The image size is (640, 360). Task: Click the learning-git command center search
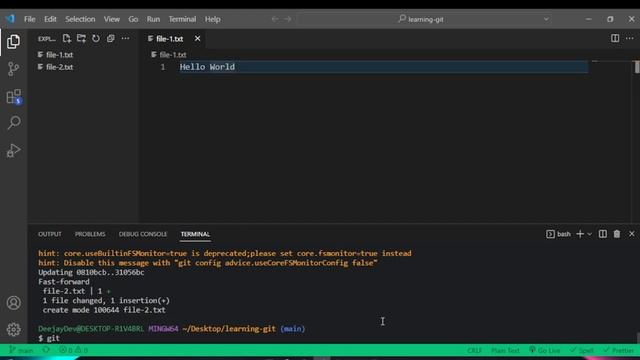pyautogui.click(x=420, y=19)
